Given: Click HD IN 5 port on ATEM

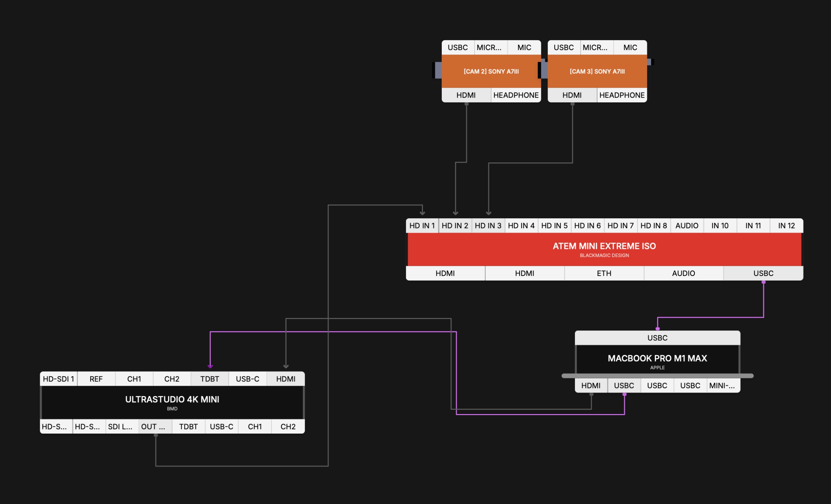Looking at the screenshot, I should (554, 225).
